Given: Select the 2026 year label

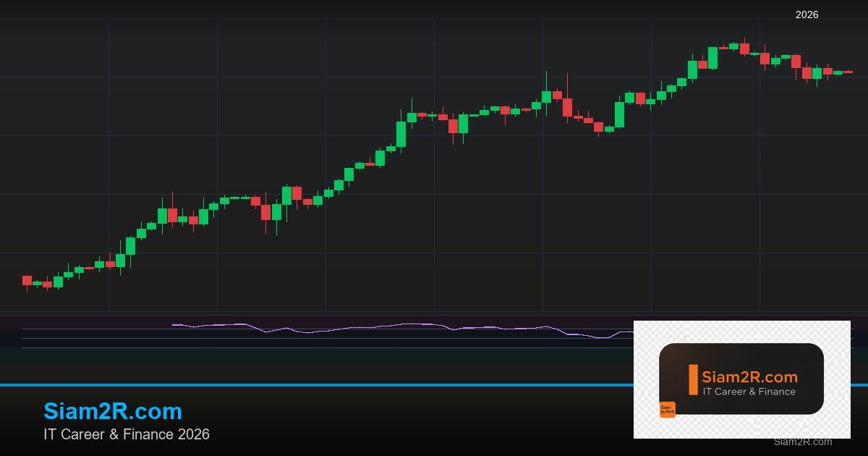Looking at the screenshot, I should coord(807,14).
